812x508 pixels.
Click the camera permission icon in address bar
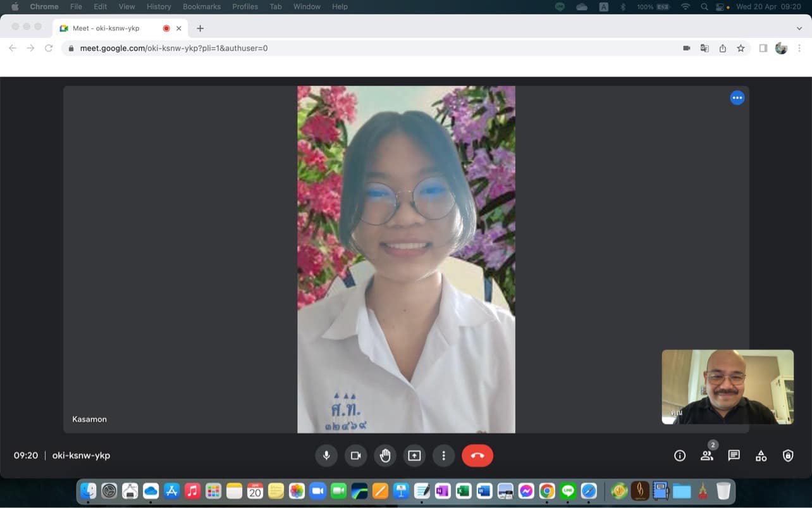coord(686,48)
